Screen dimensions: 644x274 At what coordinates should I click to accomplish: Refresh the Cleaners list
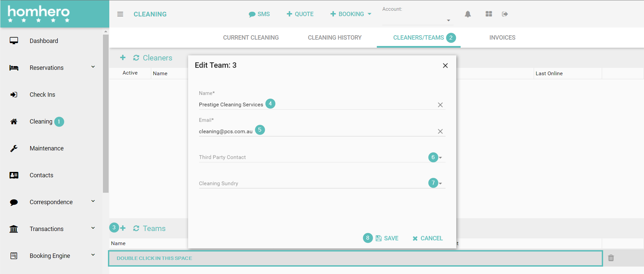pos(136,58)
